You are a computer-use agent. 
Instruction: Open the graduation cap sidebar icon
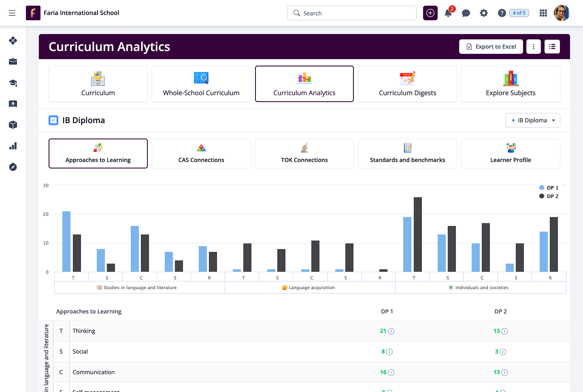coord(13,83)
